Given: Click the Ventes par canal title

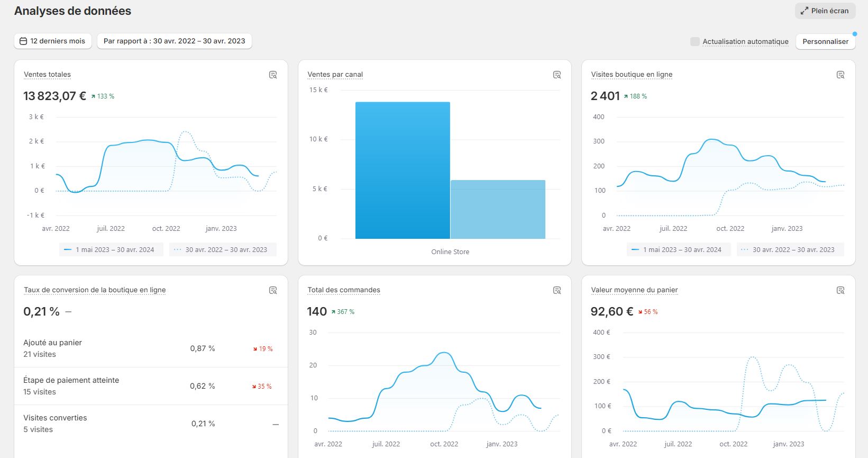Looking at the screenshot, I should (335, 75).
